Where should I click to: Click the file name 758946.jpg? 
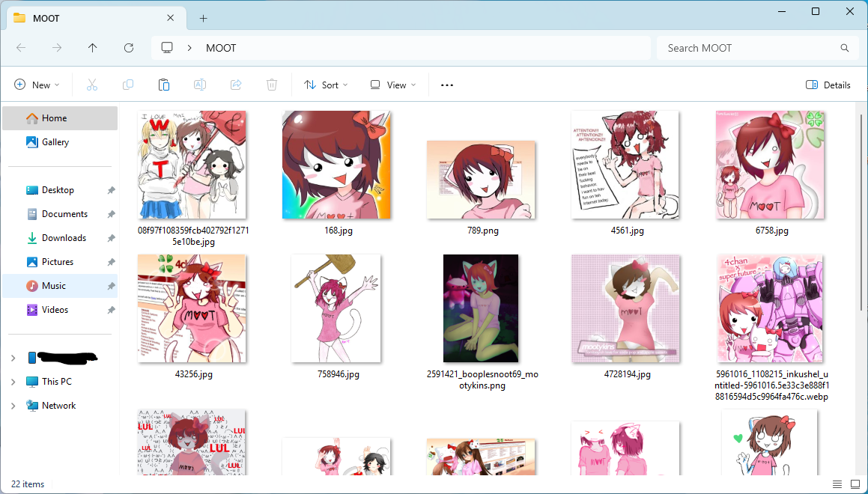point(339,374)
